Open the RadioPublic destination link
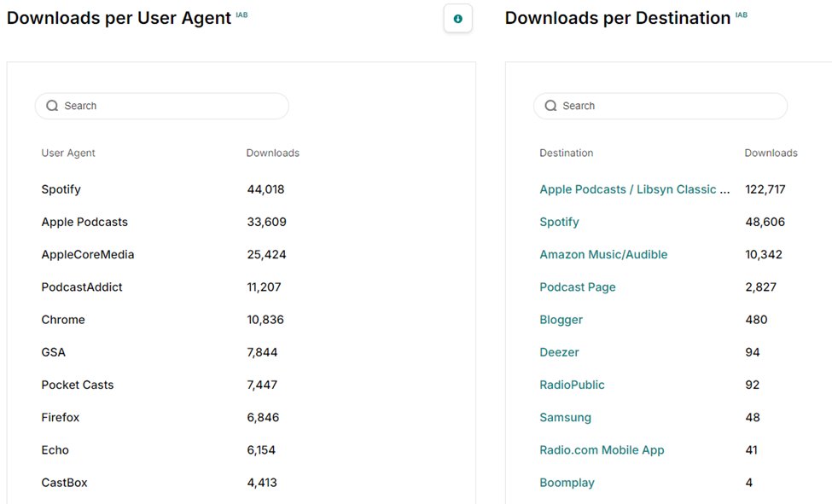The height and width of the screenshot is (504, 832). pyautogui.click(x=572, y=385)
